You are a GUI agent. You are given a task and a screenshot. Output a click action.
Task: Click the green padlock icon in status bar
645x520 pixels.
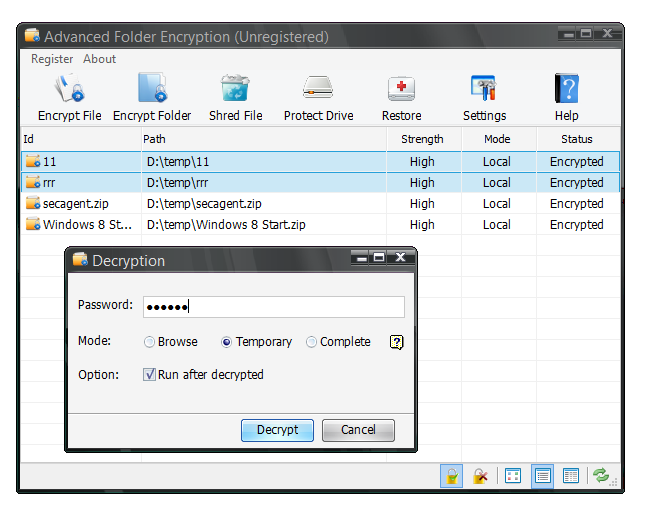[451, 476]
